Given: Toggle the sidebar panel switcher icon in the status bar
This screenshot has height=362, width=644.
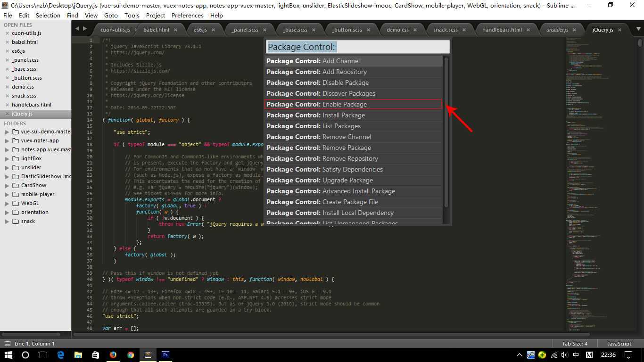Looking at the screenshot, I should coord(7,344).
